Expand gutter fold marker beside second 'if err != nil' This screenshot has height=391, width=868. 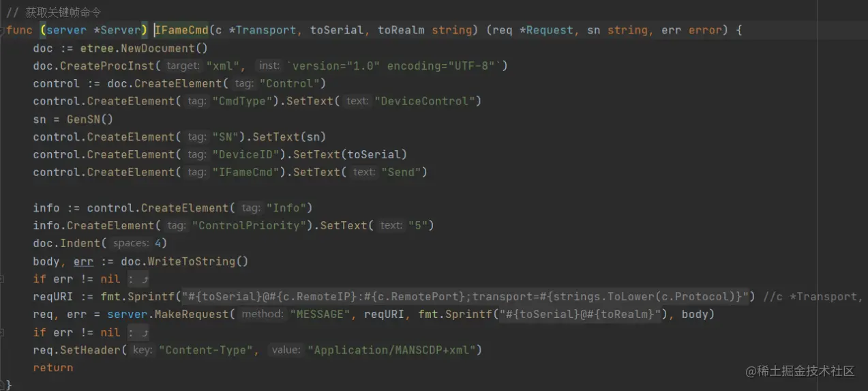[2, 332]
